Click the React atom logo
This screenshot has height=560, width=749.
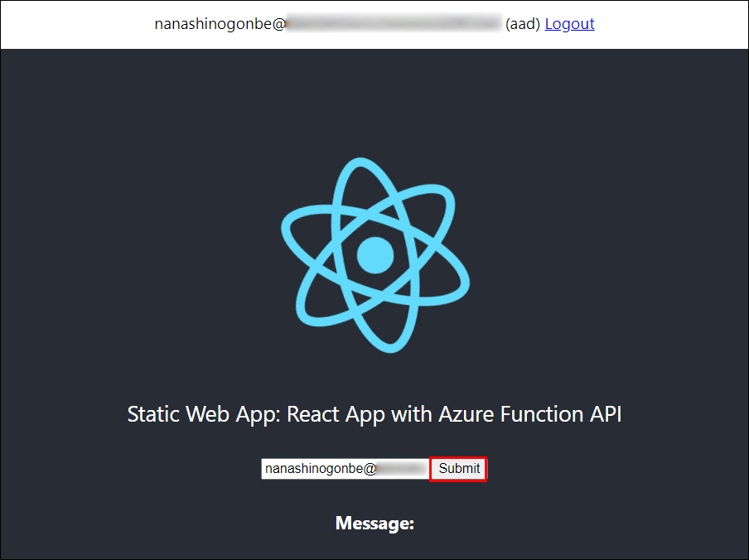(375, 255)
